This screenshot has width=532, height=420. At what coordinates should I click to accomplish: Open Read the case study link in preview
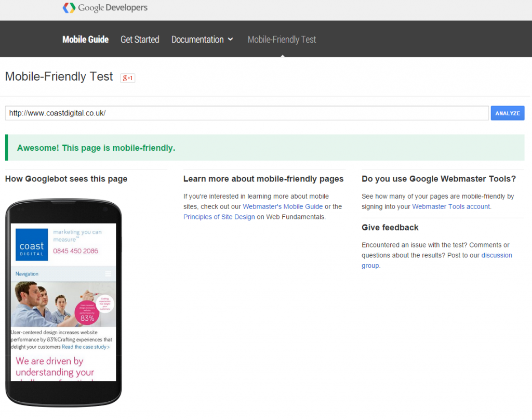coord(86,347)
